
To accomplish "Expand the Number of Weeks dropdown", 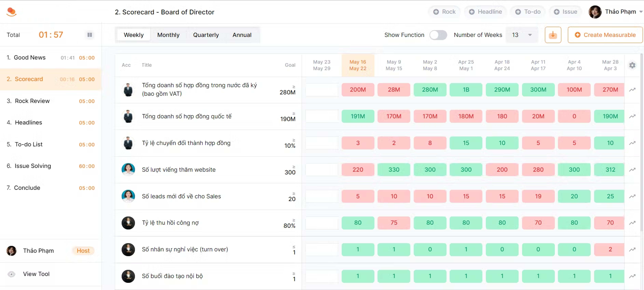I will tap(530, 35).
